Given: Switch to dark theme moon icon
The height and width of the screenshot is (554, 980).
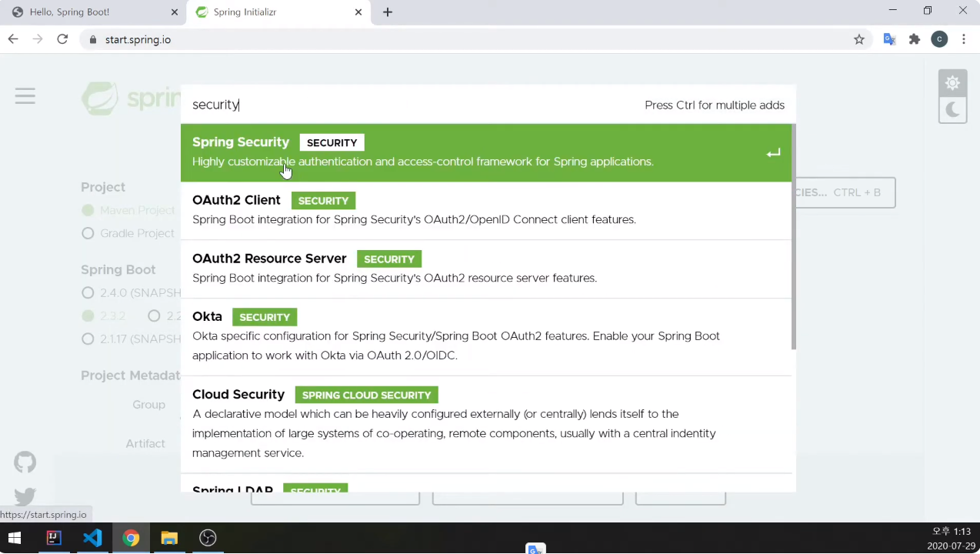Looking at the screenshot, I should pos(952,109).
